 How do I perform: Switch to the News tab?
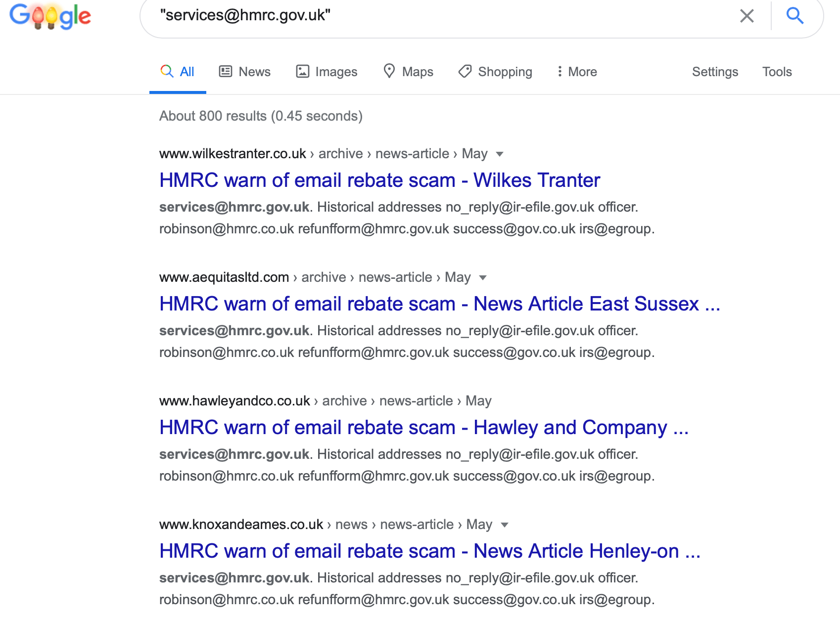245,72
